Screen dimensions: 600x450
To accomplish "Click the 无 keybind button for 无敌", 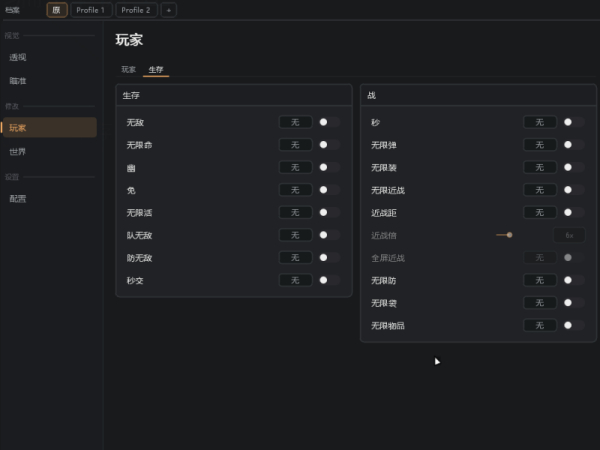I will [x=295, y=122].
